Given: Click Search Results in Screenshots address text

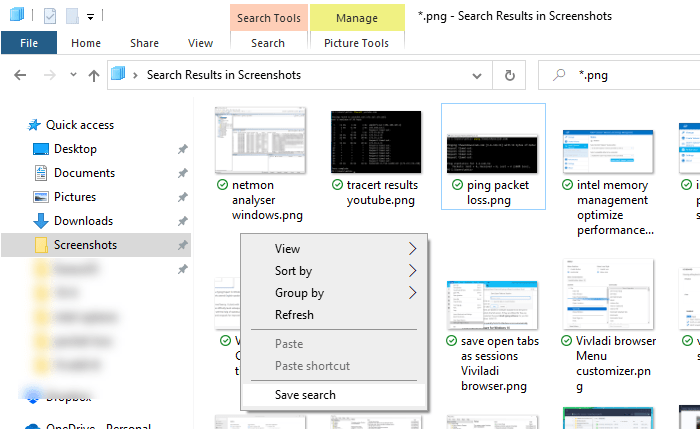Looking at the screenshot, I should click(224, 75).
